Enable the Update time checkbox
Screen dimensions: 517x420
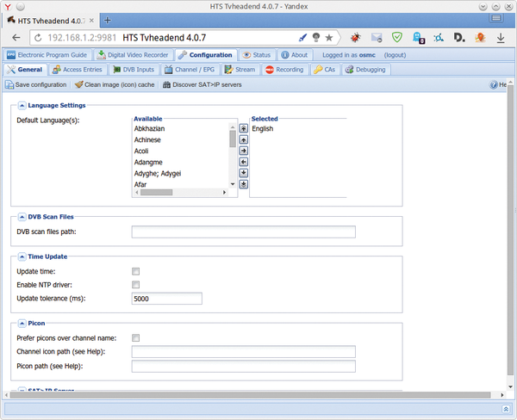click(x=135, y=271)
